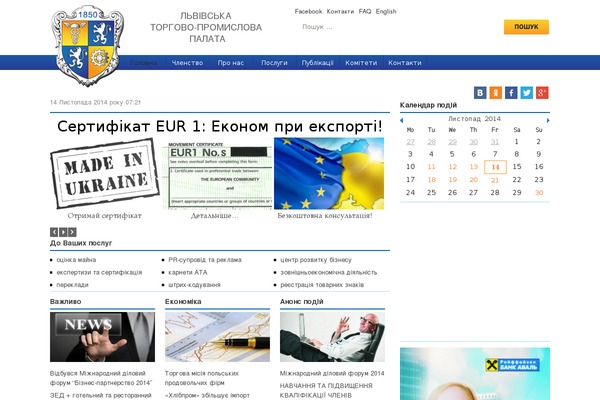
Task: Click the pen and chart thumbnail under Економіка
Action: [x=217, y=337]
